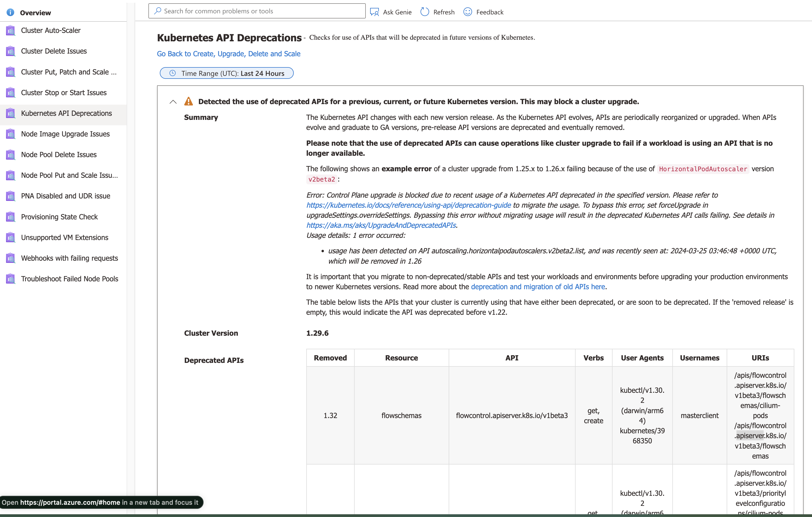Click the Overview info icon
Screen dimensions: 812x517
pyautogui.click(x=10, y=12)
